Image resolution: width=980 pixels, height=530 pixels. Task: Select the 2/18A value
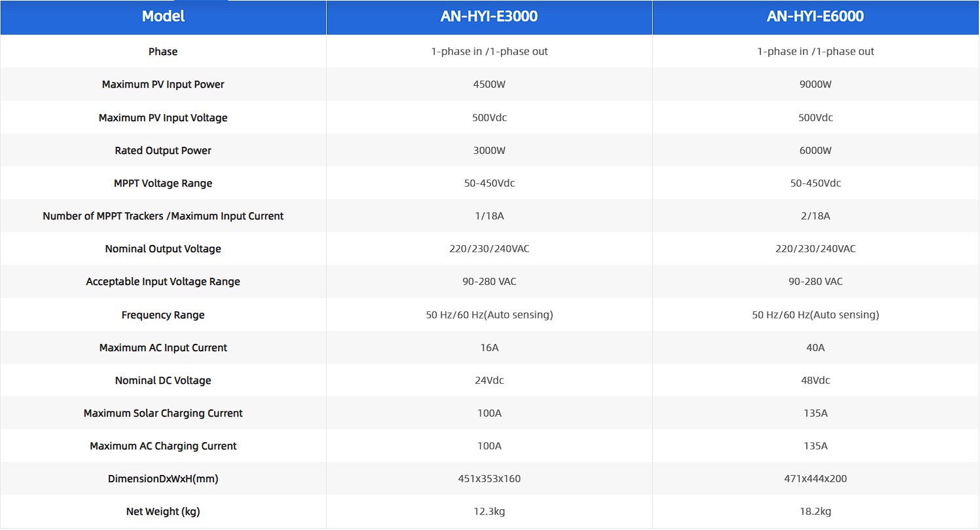815,216
